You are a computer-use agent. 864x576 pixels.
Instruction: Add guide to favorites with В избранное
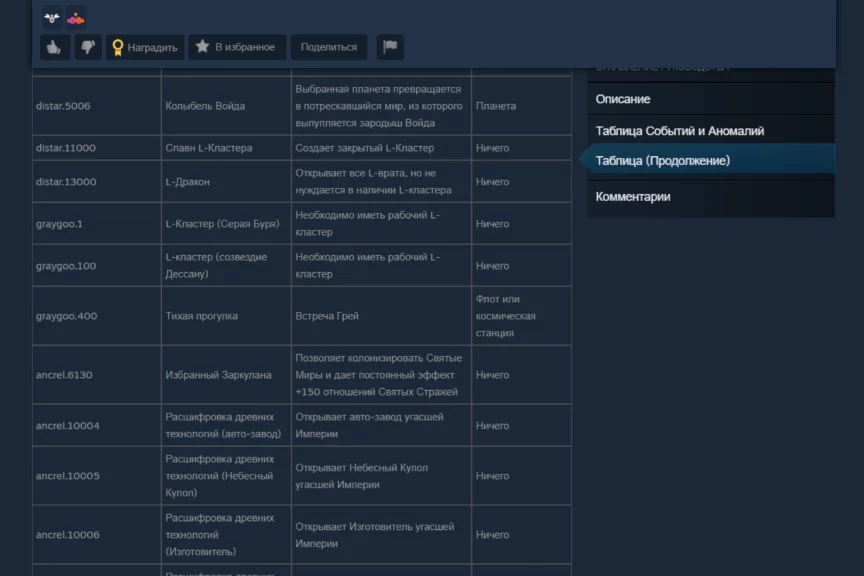point(237,47)
